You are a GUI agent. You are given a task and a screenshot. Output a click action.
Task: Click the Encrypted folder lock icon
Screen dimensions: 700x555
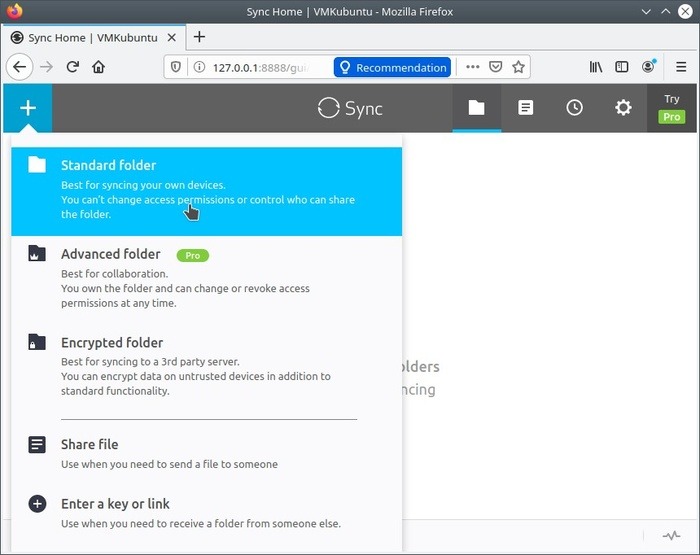pos(37,342)
